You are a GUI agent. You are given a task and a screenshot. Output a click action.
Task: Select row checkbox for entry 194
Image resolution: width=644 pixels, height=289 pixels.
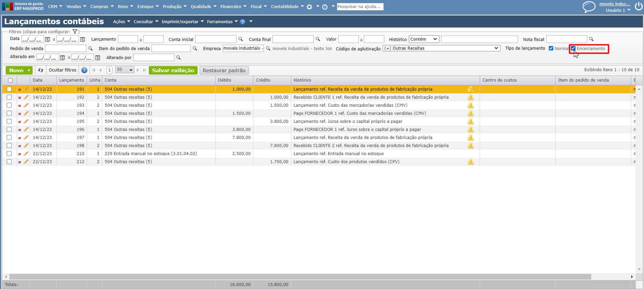[9, 113]
